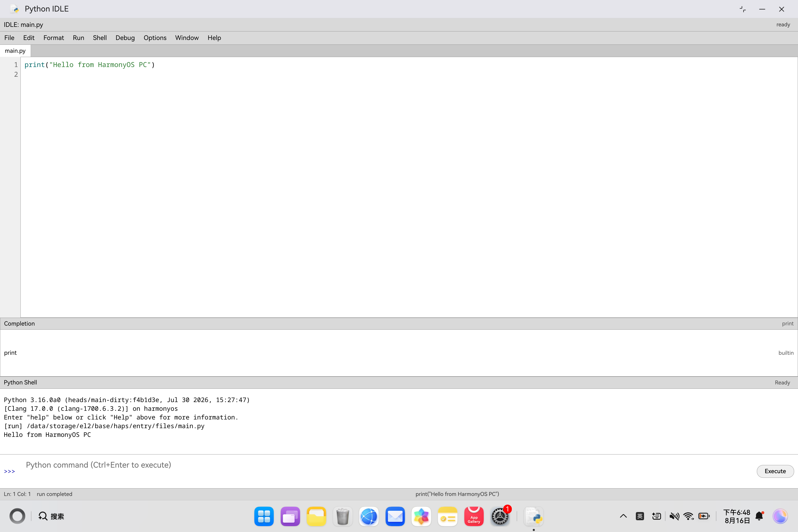The width and height of the screenshot is (798, 532).
Task: Open the on-screen keyboard tray icon
Action: click(657, 516)
